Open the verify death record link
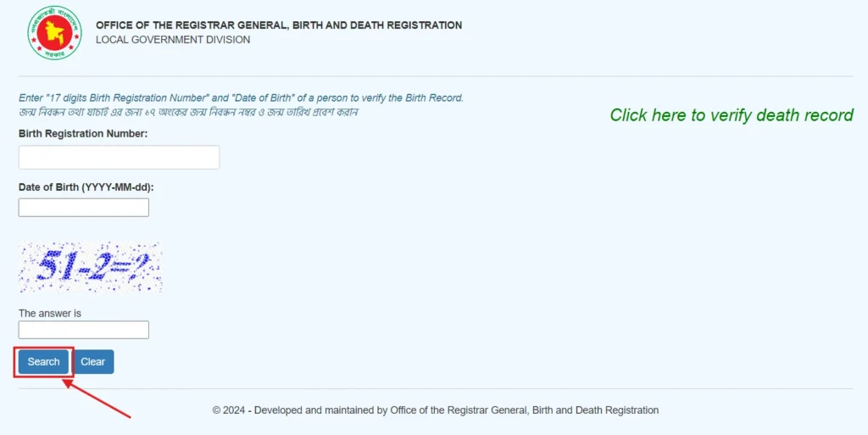Image resolution: width=868 pixels, height=435 pixels. pos(731,115)
